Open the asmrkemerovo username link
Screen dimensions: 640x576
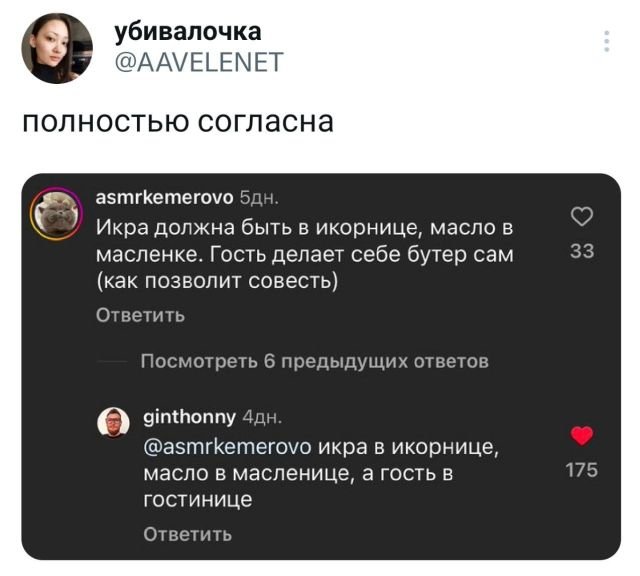[x=163, y=197]
